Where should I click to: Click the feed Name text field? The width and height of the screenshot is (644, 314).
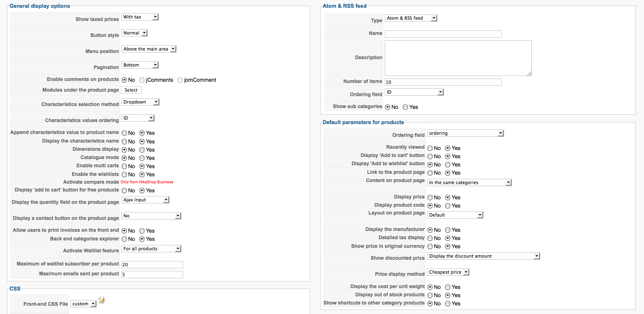pos(443,34)
